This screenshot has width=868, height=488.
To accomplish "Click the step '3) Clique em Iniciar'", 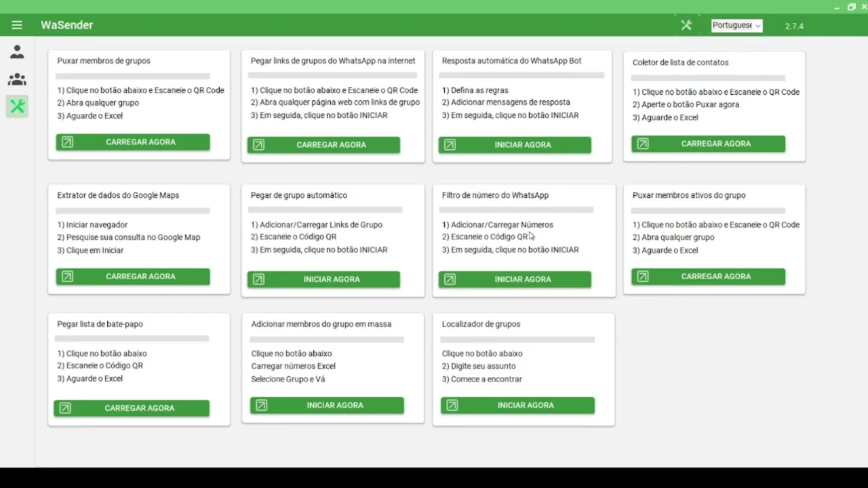I will (x=90, y=250).
